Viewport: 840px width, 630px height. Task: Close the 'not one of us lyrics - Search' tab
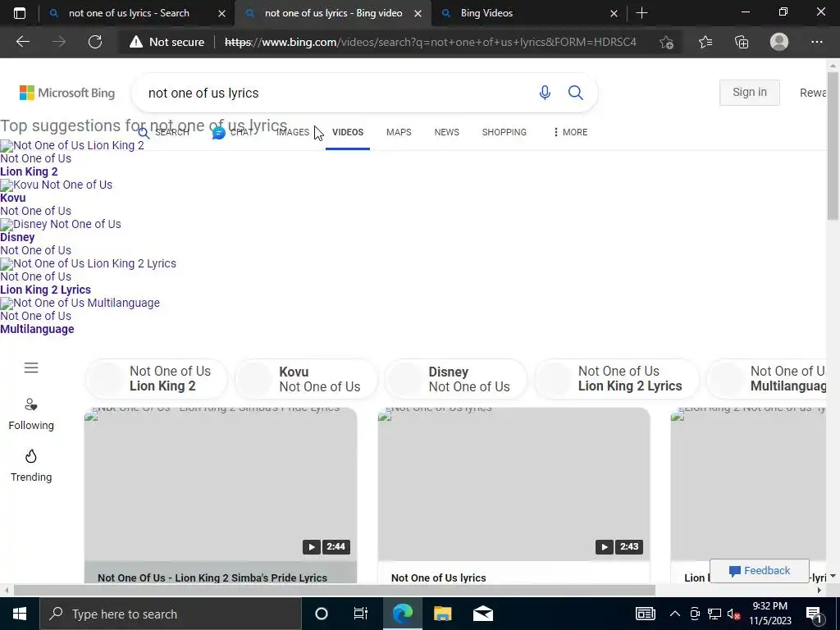(x=221, y=13)
